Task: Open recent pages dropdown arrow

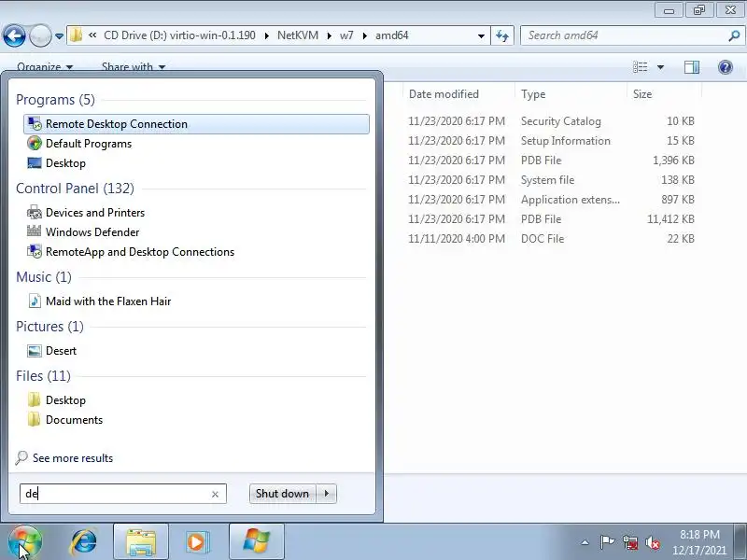Action: pyautogui.click(x=59, y=36)
